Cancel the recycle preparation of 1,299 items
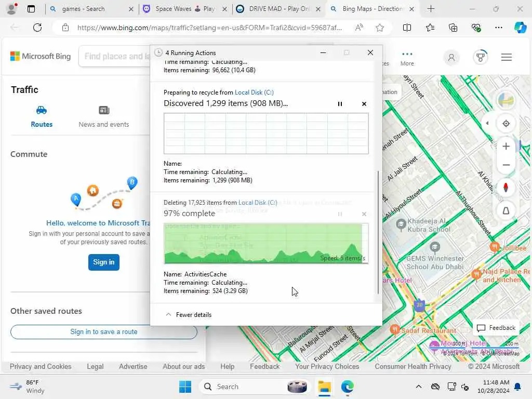Screen dimensions: 532x399 pyautogui.click(x=364, y=104)
